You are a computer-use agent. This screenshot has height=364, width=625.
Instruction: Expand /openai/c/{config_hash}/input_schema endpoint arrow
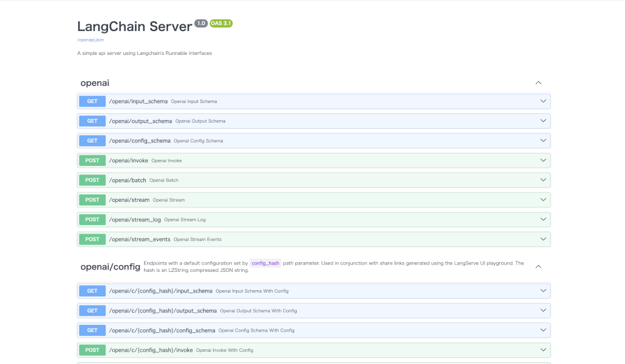point(543,291)
